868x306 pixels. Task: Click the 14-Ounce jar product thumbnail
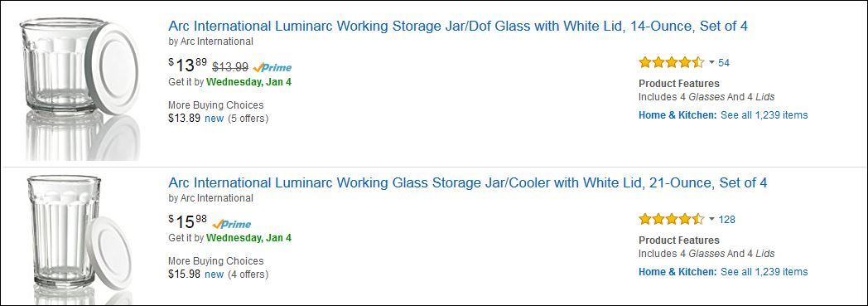[x=79, y=89]
